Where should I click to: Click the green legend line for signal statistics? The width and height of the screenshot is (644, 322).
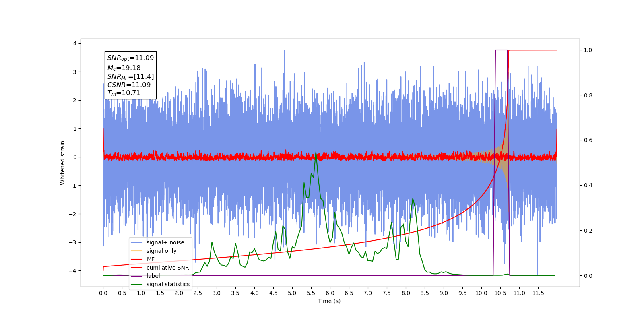coord(137,284)
